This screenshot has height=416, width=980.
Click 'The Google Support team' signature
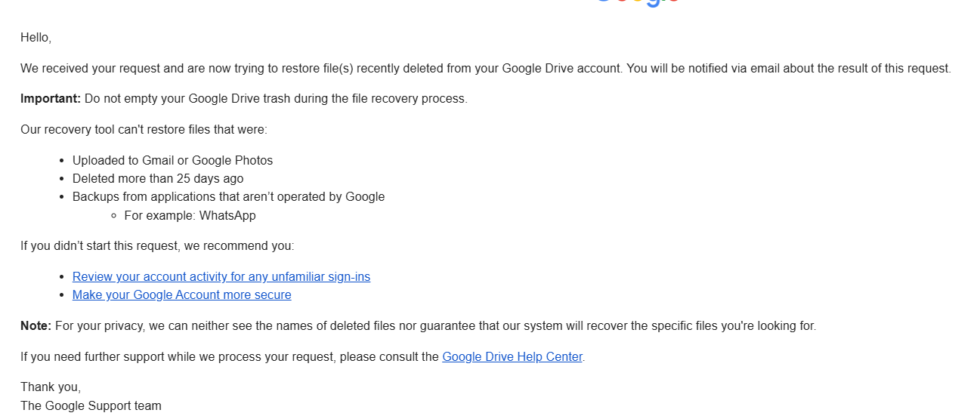pos(91,405)
